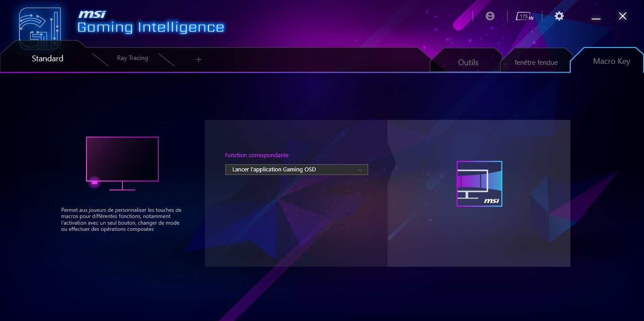
Task: Minimize the Gaming Intelligence window
Action: point(596,17)
